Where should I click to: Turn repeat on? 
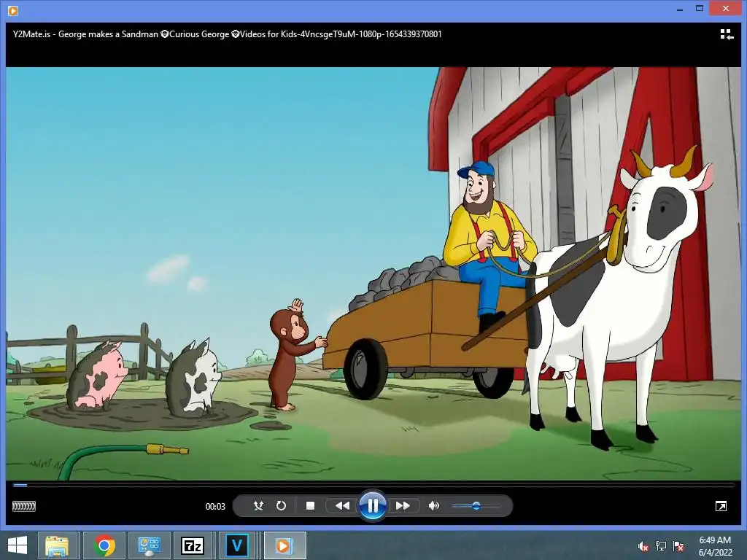(x=281, y=506)
